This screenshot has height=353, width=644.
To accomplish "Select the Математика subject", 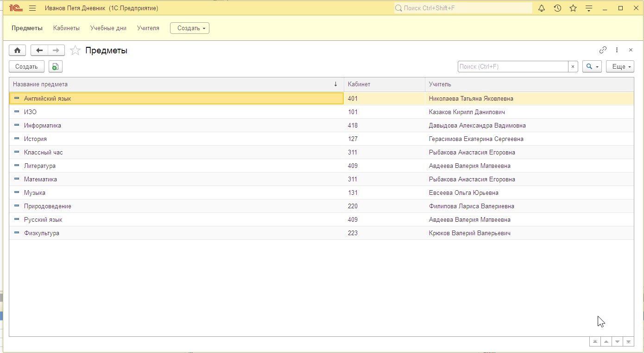I will pyautogui.click(x=322, y=179).
